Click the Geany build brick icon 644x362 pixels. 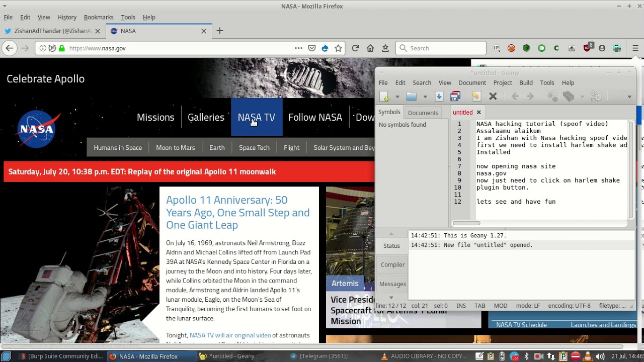click(x=569, y=97)
